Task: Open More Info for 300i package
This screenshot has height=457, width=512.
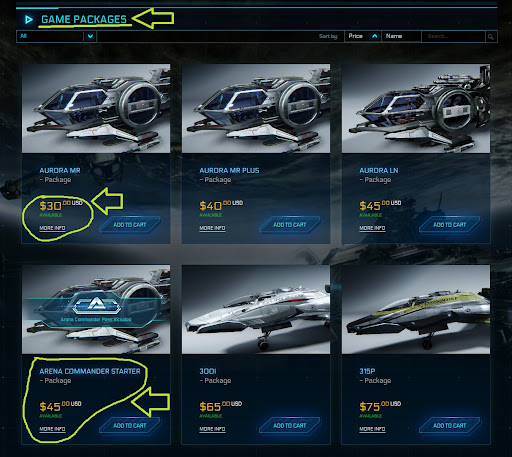Action: point(212,429)
